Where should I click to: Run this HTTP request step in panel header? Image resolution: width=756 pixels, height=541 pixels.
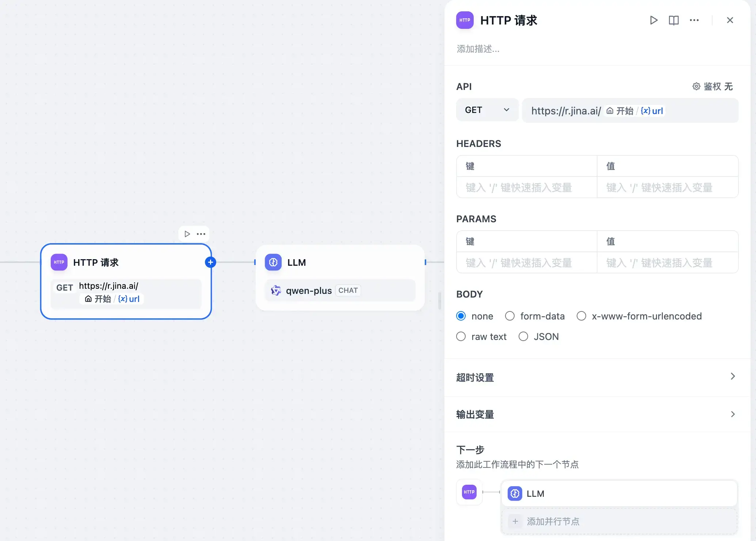tap(654, 20)
